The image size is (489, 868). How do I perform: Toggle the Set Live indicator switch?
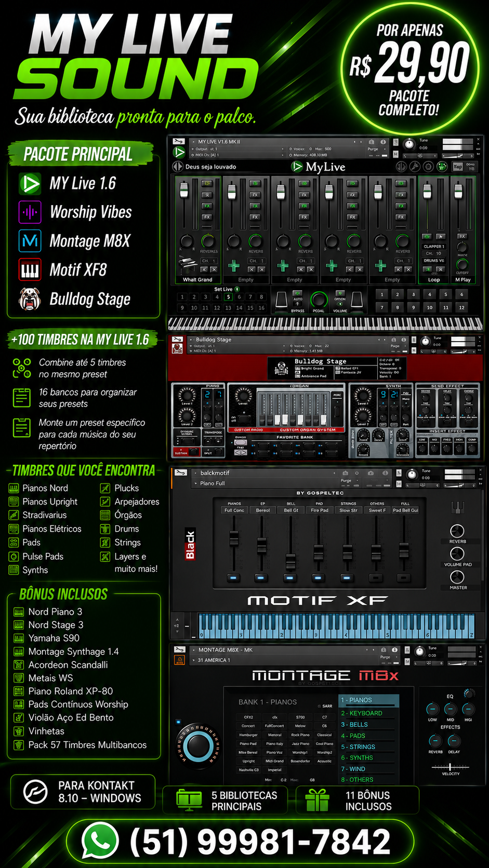(237, 289)
